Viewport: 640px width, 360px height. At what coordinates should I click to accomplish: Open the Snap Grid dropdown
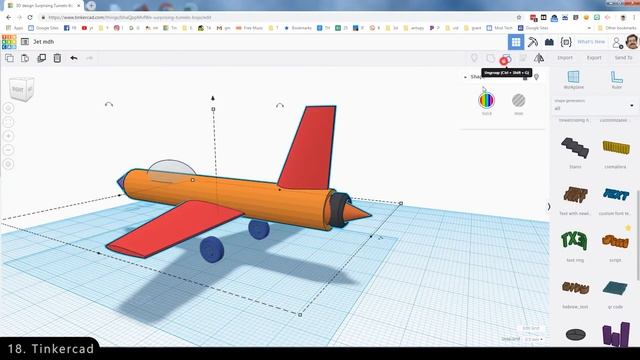534,339
